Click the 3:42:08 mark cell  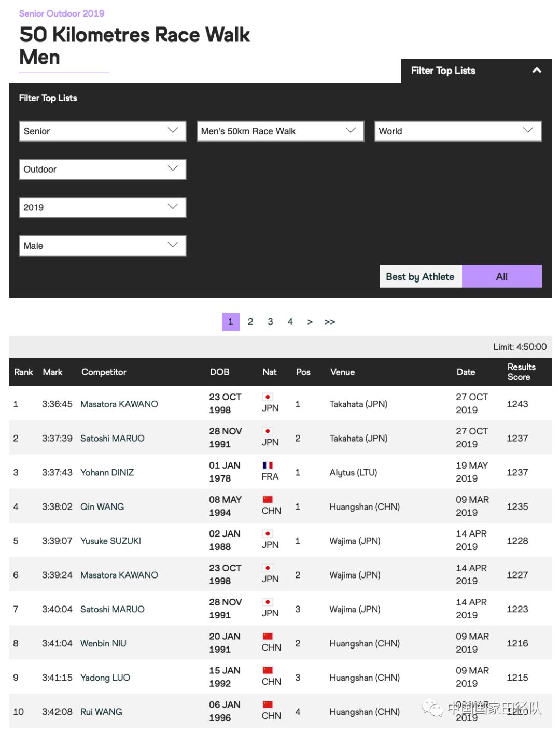(57, 712)
